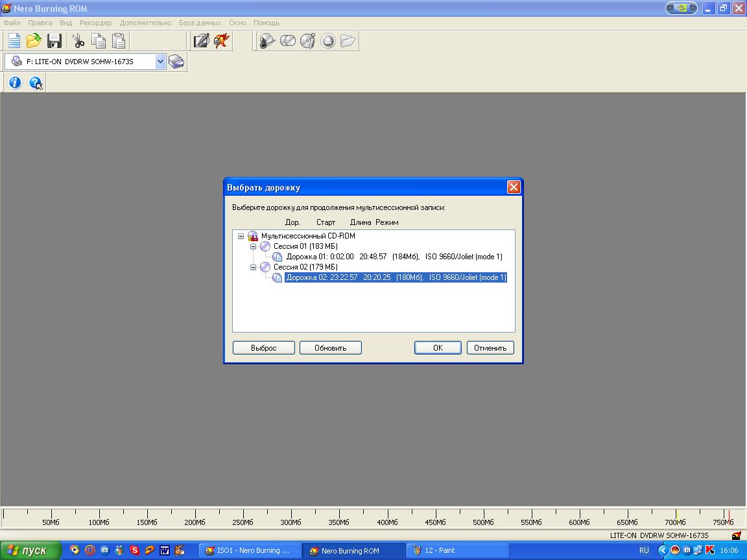Click the Disc info icon
Viewport: 747px width, 560px height.
(308, 41)
